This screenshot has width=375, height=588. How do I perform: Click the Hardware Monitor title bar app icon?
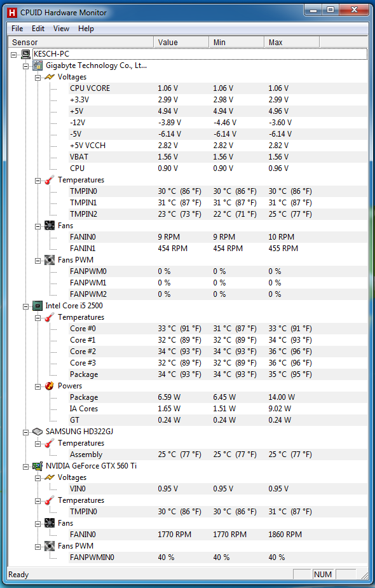click(x=12, y=13)
